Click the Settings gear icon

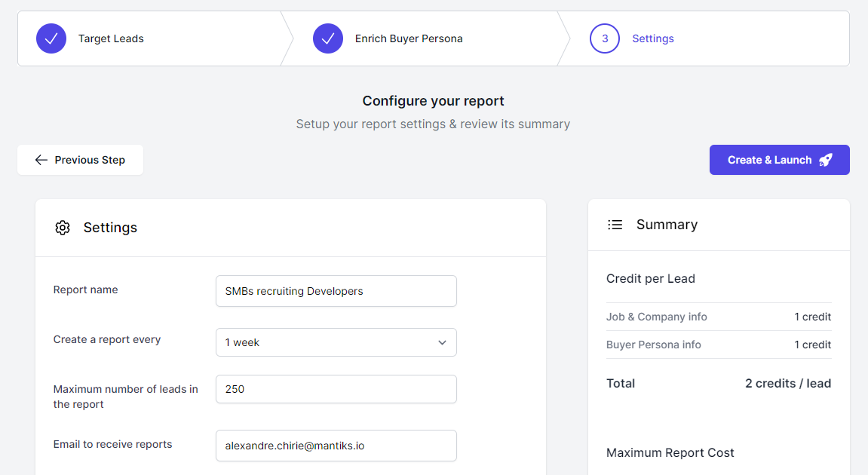(63, 228)
